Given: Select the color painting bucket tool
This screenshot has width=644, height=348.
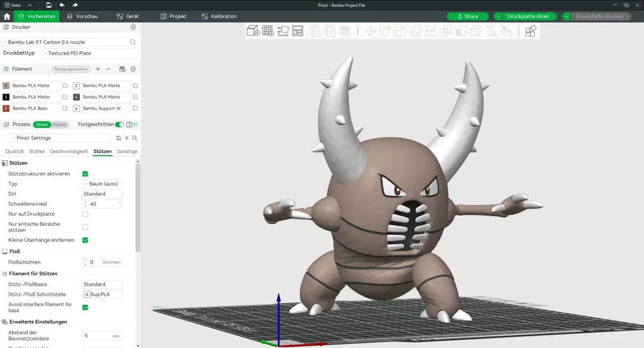Looking at the screenshot, I should tap(506, 31).
